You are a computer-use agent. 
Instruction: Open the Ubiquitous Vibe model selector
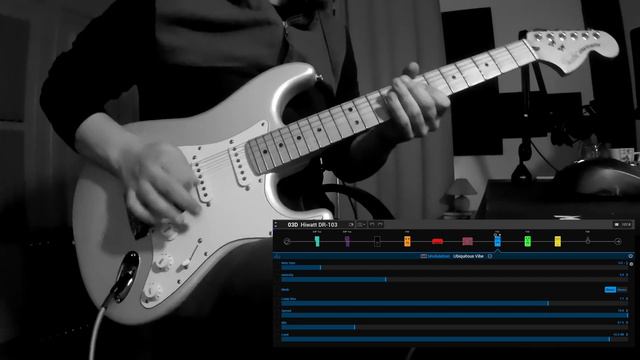(x=468, y=256)
